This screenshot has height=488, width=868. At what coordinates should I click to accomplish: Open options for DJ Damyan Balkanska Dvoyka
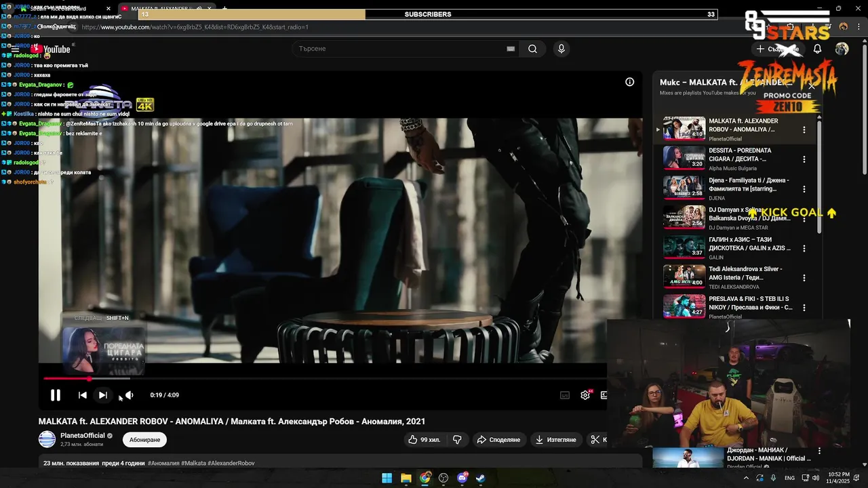[x=804, y=219]
